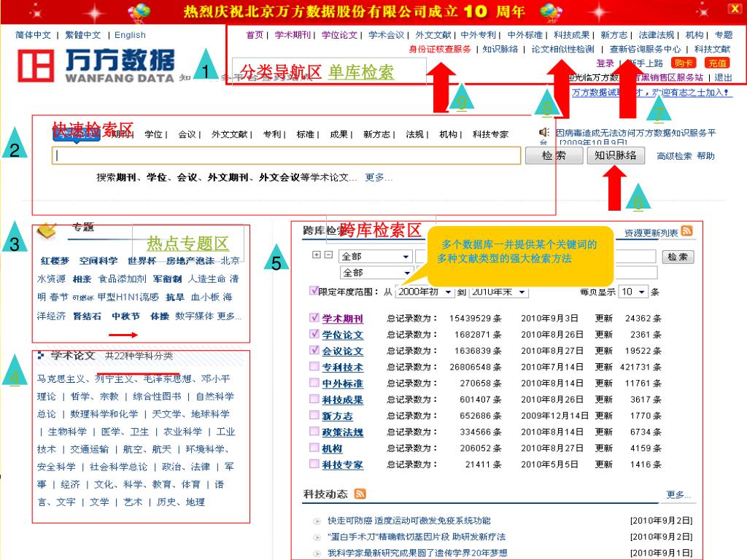Click the RSS icon beside 资源更新列表

(686, 231)
